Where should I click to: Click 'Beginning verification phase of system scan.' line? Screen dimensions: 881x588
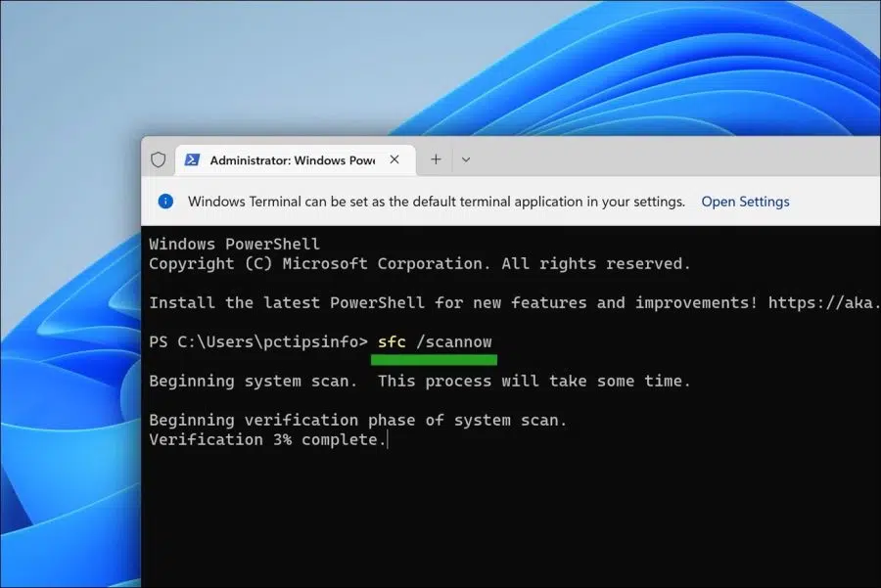(358, 420)
